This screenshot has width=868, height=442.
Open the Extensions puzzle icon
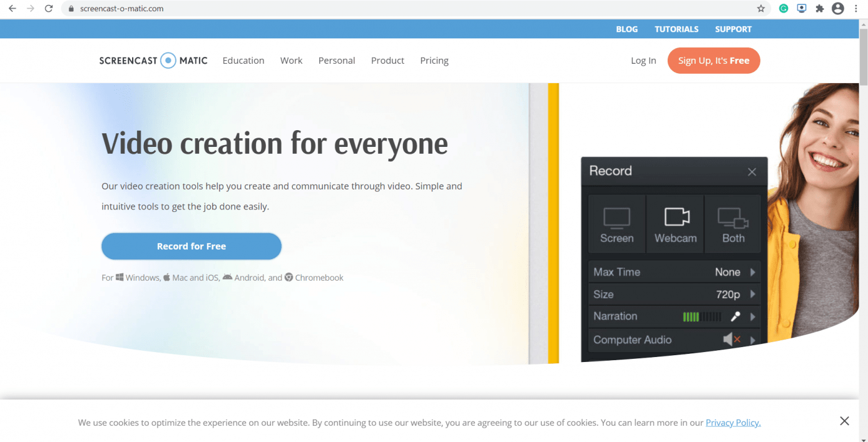[x=820, y=9]
